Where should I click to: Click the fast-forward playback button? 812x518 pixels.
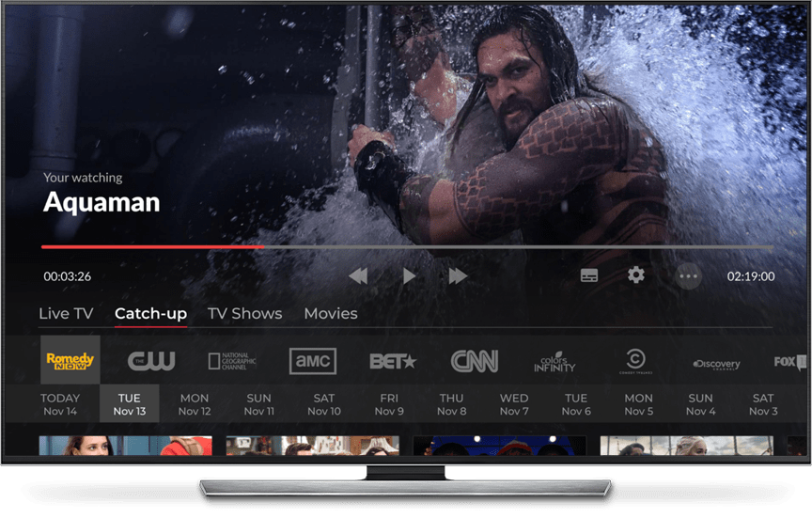pos(458,276)
